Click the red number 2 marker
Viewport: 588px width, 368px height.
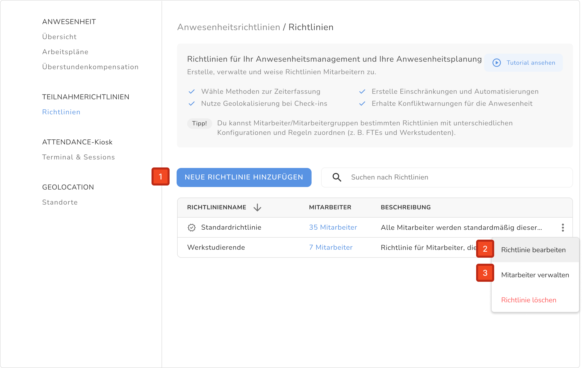[485, 249]
